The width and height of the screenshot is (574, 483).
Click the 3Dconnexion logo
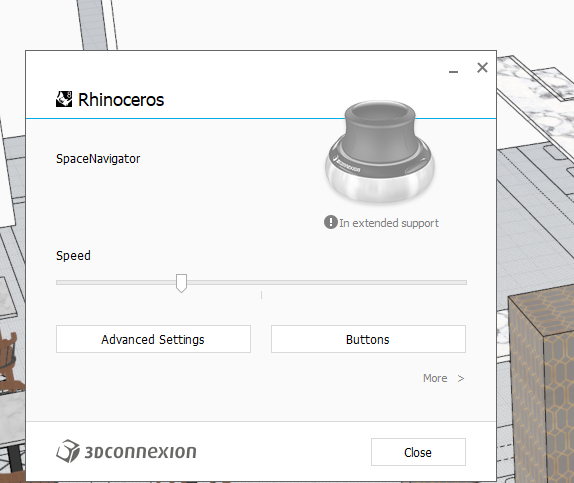(x=126, y=452)
